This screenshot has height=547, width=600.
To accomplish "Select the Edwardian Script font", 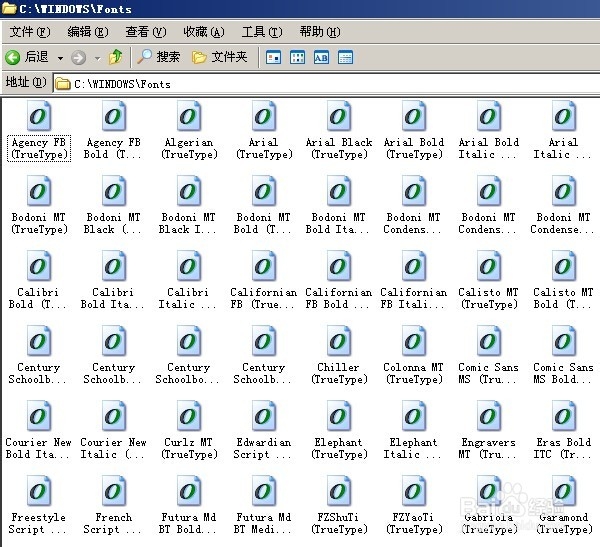I will click(264, 430).
